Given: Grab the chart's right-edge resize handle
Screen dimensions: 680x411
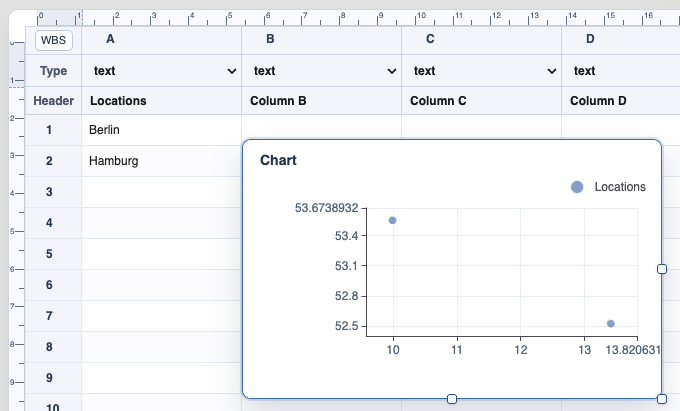Looking at the screenshot, I should [x=662, y=269].
